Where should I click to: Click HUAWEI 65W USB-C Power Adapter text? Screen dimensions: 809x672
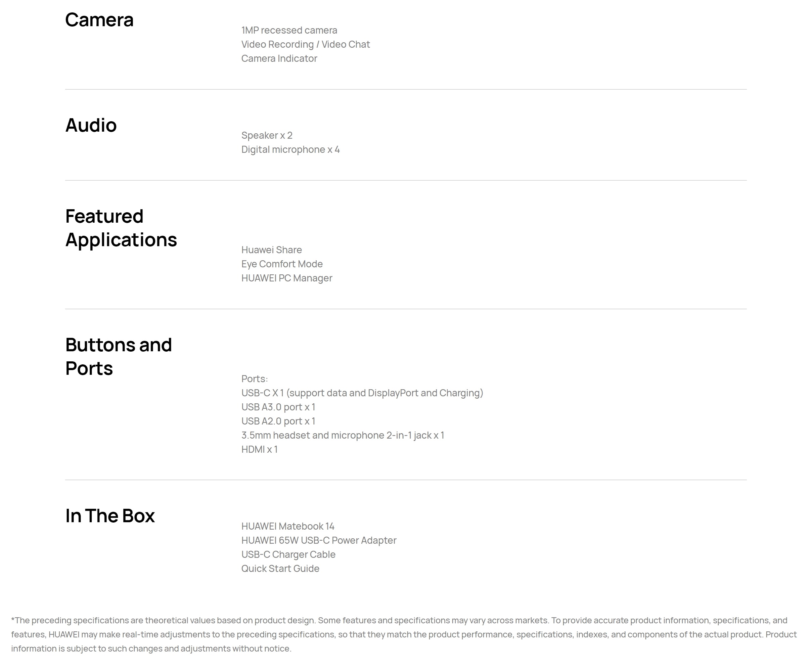[x=319, y=540]
